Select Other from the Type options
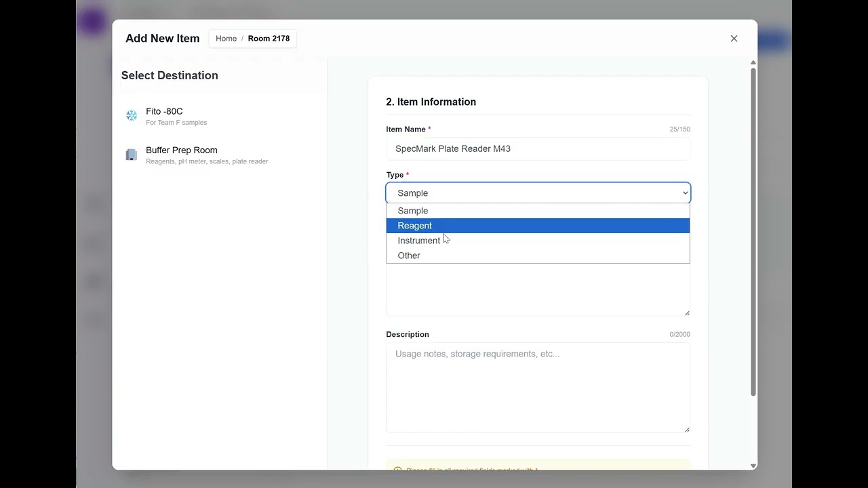The width and height of the screenshot is (868, 488). pos(409,256)
